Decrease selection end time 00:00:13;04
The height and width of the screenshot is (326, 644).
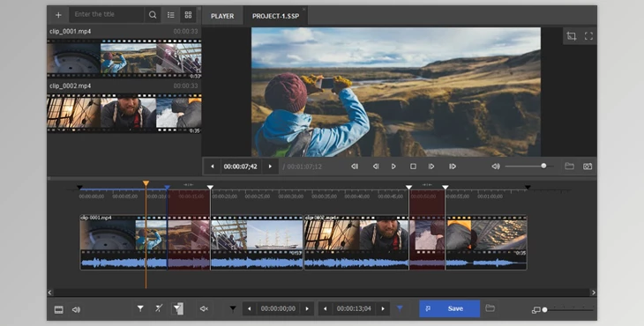click(x=326, y=308)
